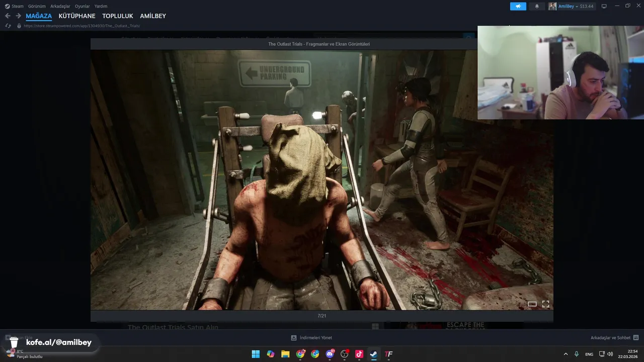Switch to the TOPLULUK tab
The width and height of the screenshot is (644, 362).
118,16
